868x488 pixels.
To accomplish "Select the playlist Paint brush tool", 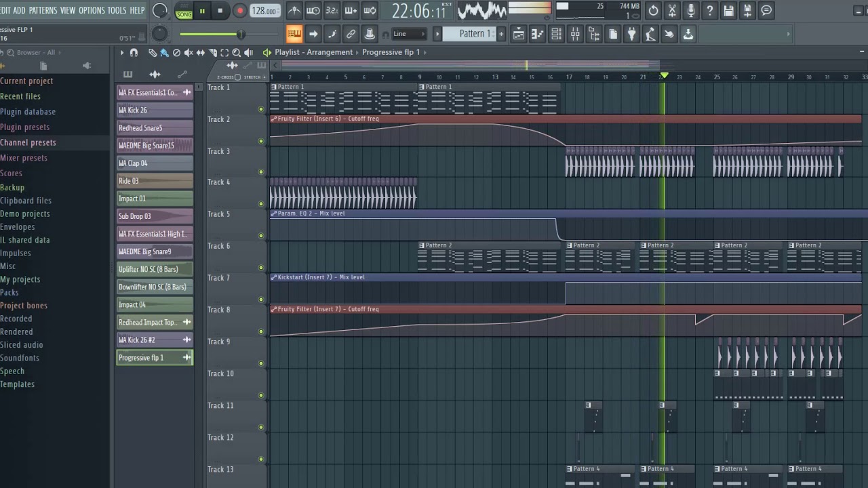I will 164,52.
